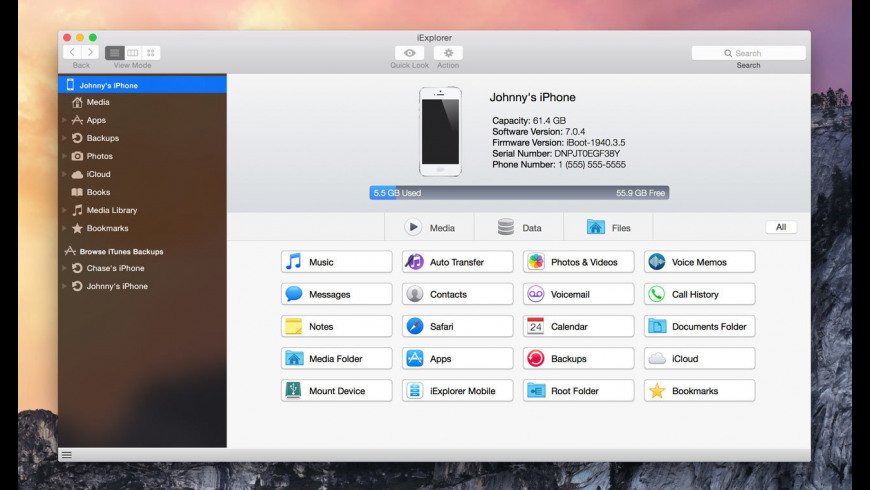
Task: Open the Mount Device tile
Action: 336,391
